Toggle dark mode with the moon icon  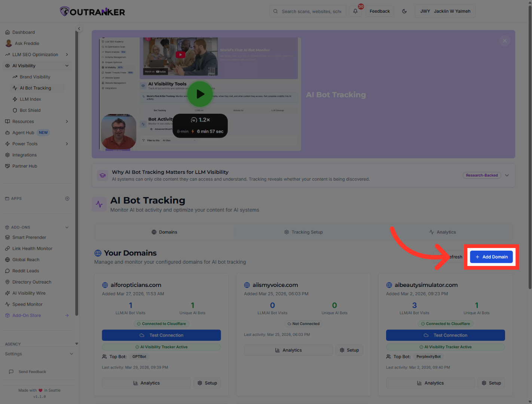coord(404,11)
